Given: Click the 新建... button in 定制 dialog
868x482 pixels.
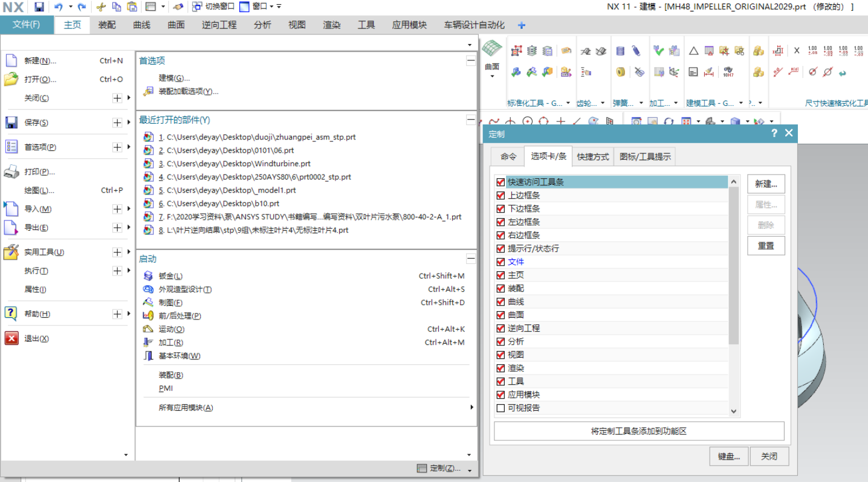Looking at the screenshot, I should 766,184.
